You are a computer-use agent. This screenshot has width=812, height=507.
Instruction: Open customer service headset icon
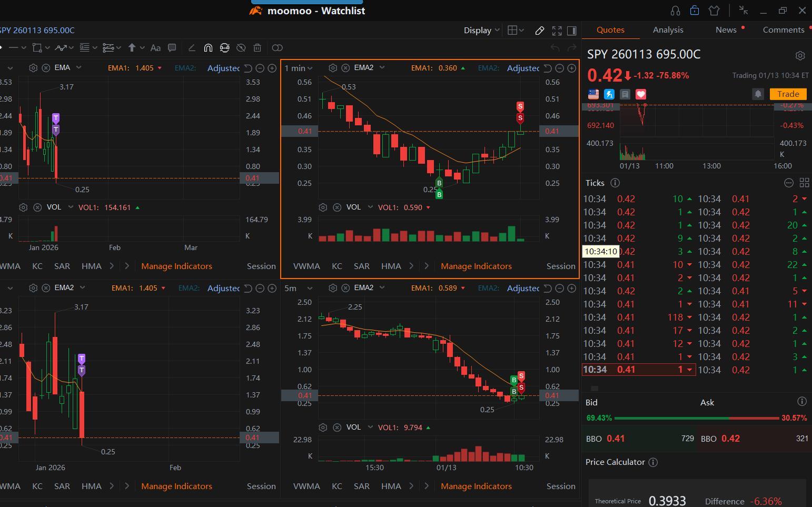pos(675,11)
